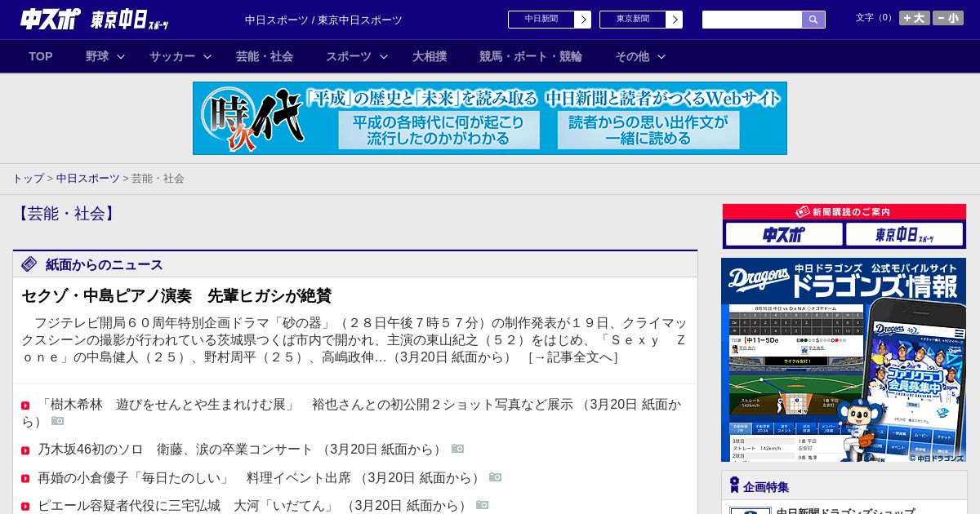Click red bullet icon before 樹木希林 article

pyautogui.click(x=25, y=405)
